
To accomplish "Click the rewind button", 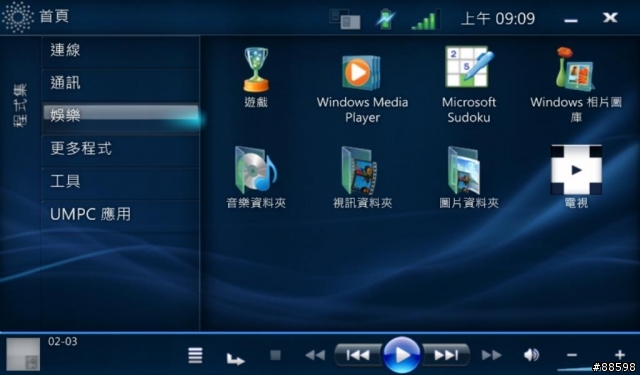I will pos(316,355).
